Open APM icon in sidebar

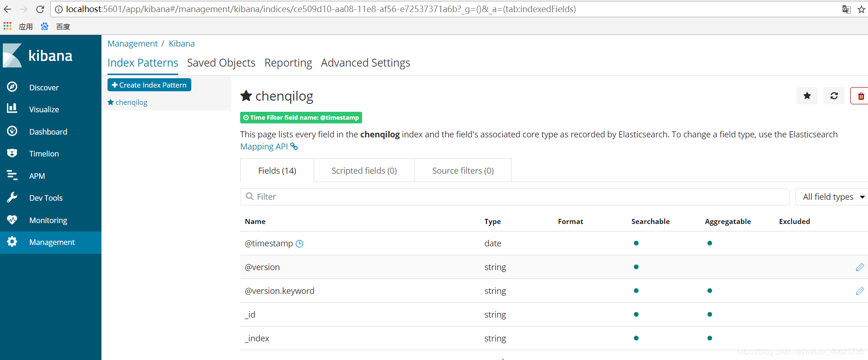click(x=12, y=176)
